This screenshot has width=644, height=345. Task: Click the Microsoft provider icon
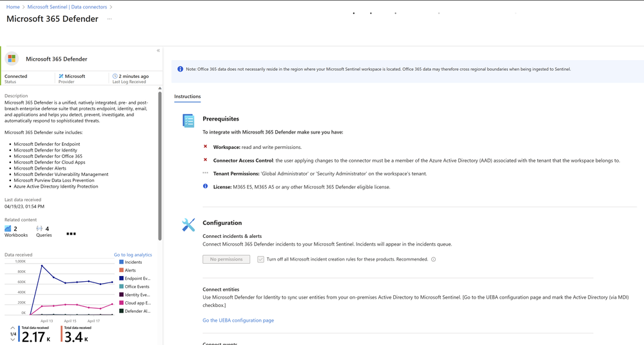pos(61,76)
